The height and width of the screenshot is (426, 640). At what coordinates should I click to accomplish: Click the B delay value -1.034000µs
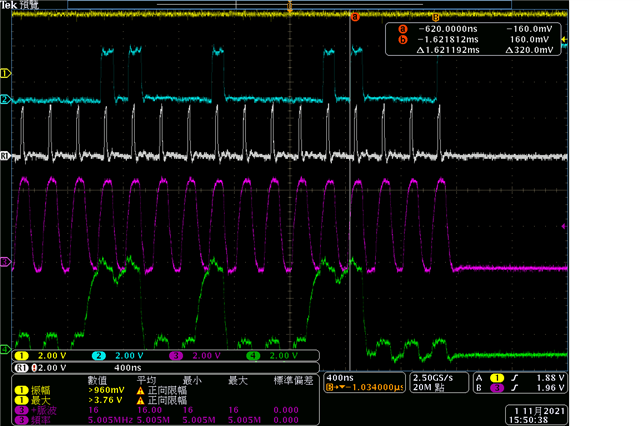(373, 388)
